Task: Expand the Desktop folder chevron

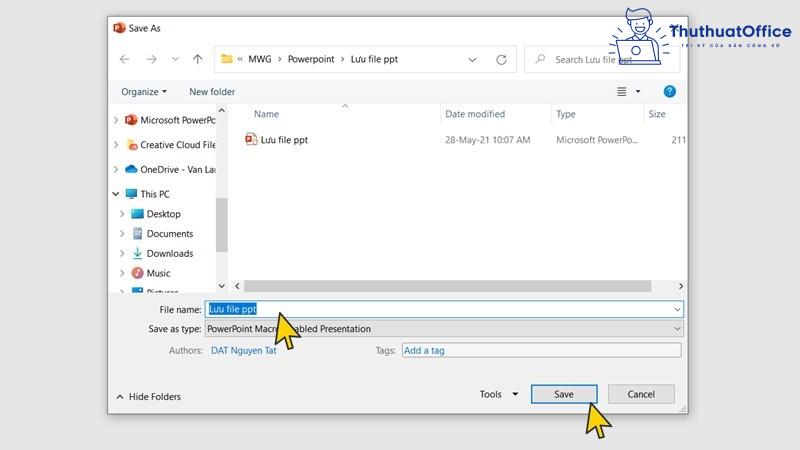Action: pyautogui.click(x=123, y=214)
